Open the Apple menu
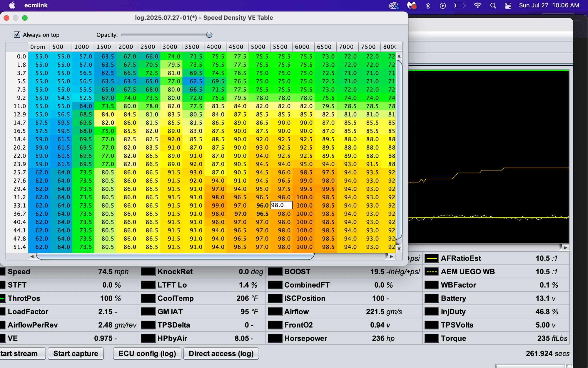 pyautogui.click(x=12, y=5)
